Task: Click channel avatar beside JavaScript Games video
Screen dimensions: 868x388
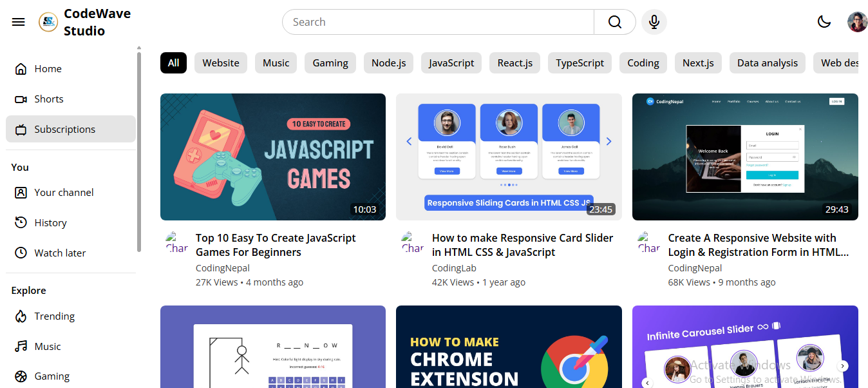Action: tap(176, 242)
